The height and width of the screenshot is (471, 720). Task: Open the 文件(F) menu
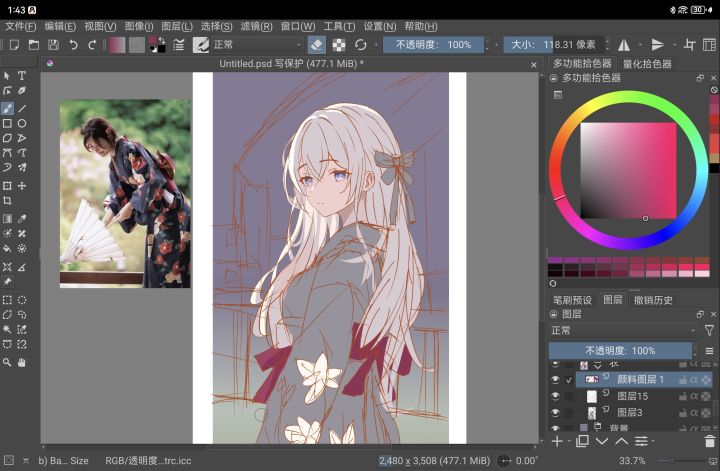point(21,26)
